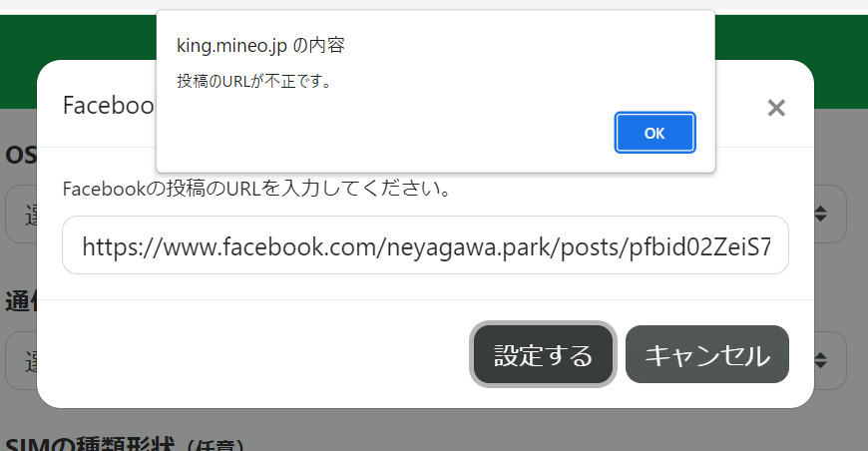This screenshot has height=451, width=868.
Task: Click the Facebook post URL input field
Action: point(425,245)
